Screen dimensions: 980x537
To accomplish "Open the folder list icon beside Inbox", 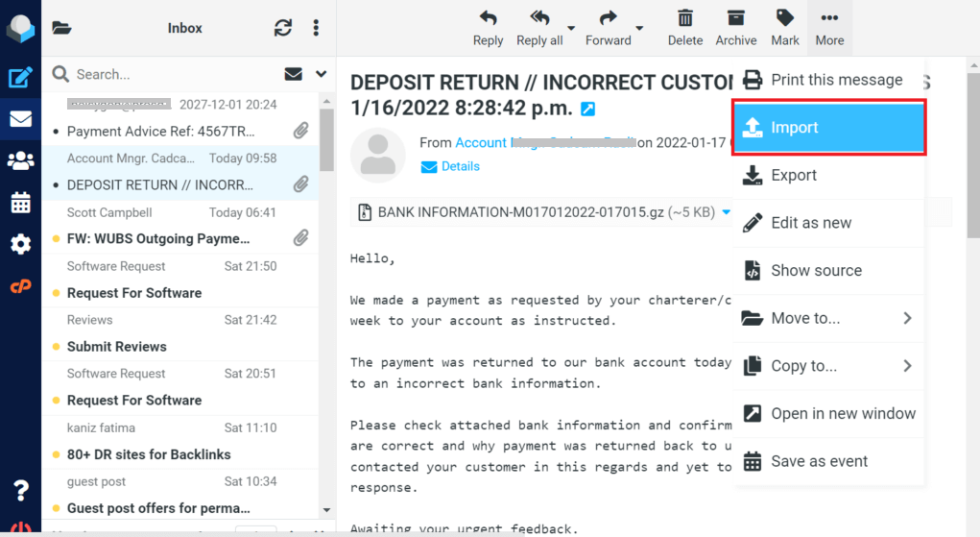I will (x=61, y=28).
